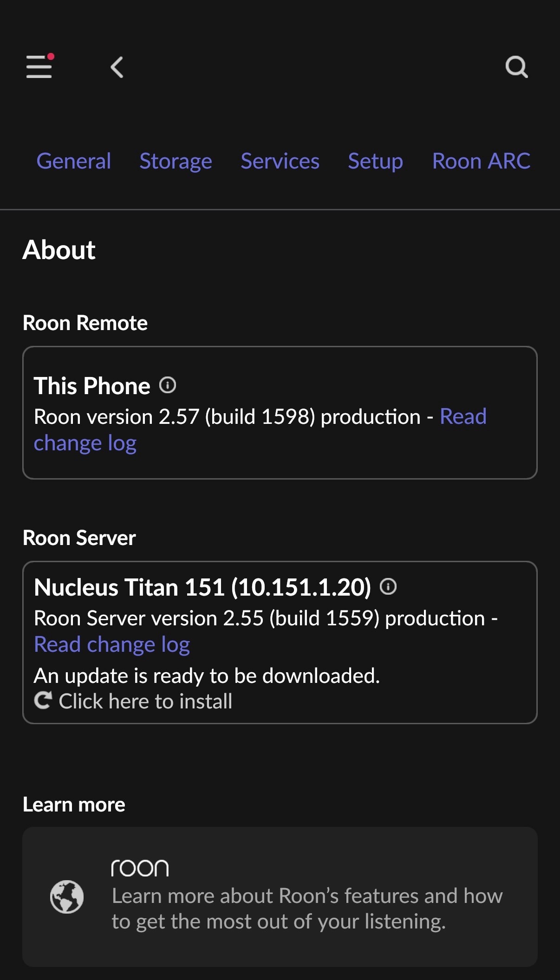Screen dimensions: 560x980
Task: Switch to the Storage tab
Action: (x=176, y=162)
